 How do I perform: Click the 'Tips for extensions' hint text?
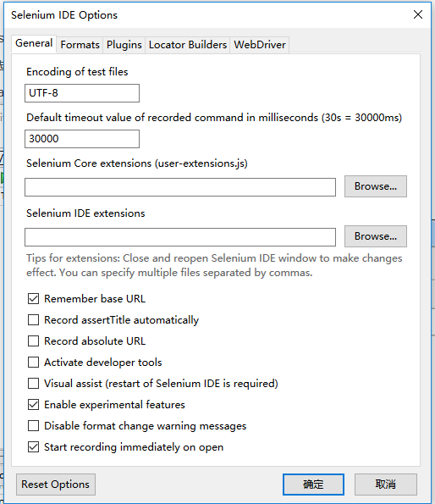point(214,265)
